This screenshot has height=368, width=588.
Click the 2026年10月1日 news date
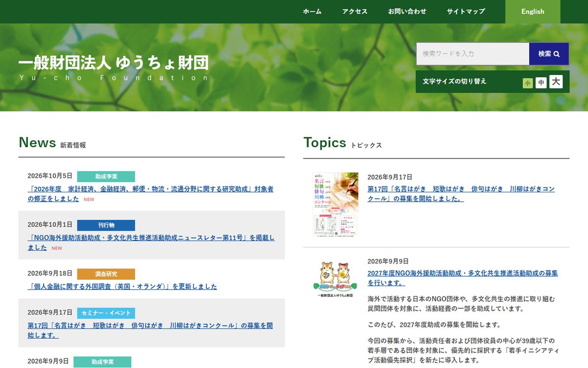pos(50,224)
